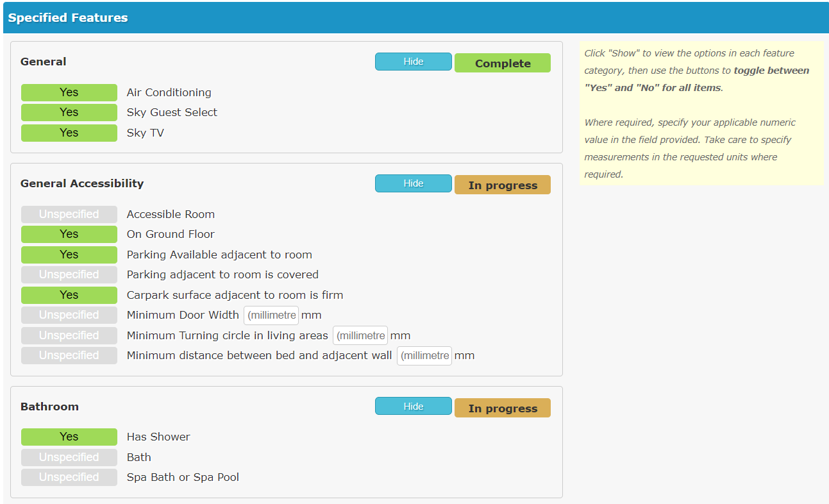Click the bed distance millimetre field
The image size is (829, 504).
click(424, 355)
